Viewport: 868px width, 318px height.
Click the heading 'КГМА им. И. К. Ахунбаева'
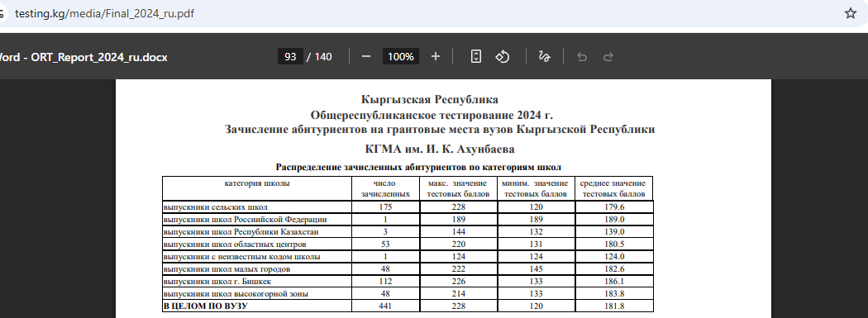pos(440,150)
